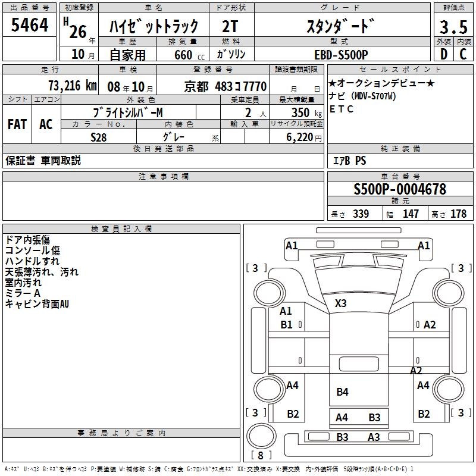Click the recycle deposit amount 6,220円

(304, 137)
